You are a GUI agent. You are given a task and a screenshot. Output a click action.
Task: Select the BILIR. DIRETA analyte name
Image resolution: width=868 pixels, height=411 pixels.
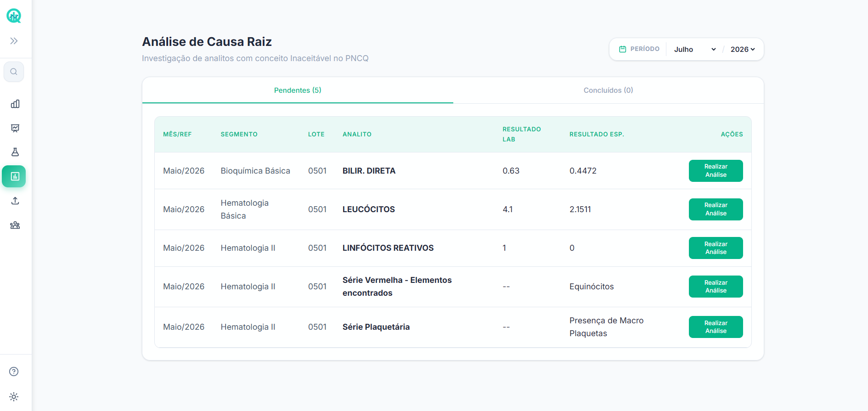click(369, 171)
